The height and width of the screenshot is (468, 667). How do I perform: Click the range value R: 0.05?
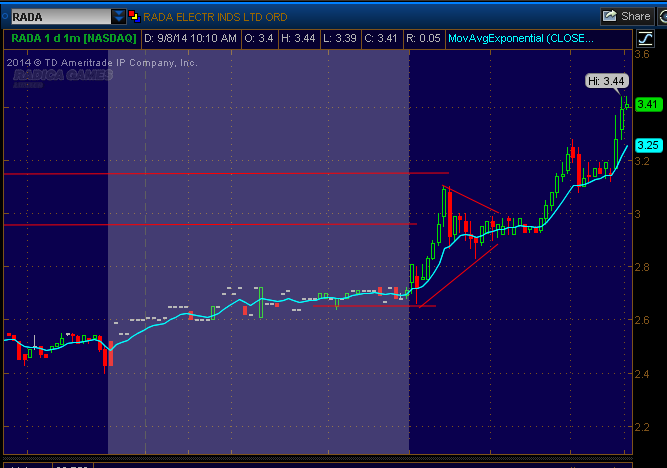click(423, 38)
